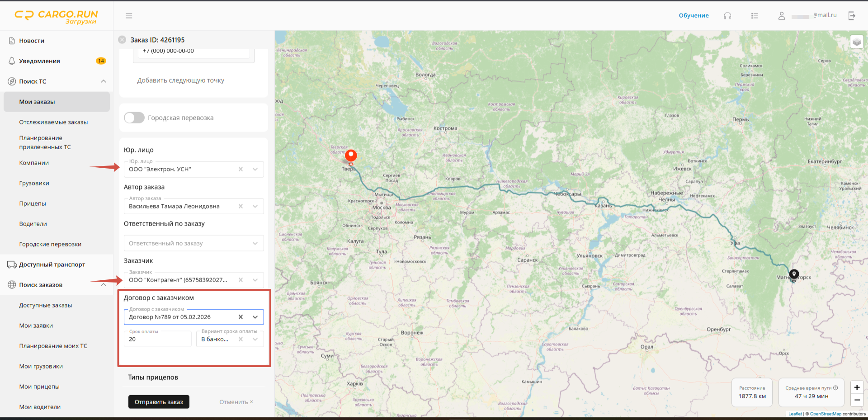Toggle the Городская перевозка switch
868x420 pixels.
(x=134, y=118)
